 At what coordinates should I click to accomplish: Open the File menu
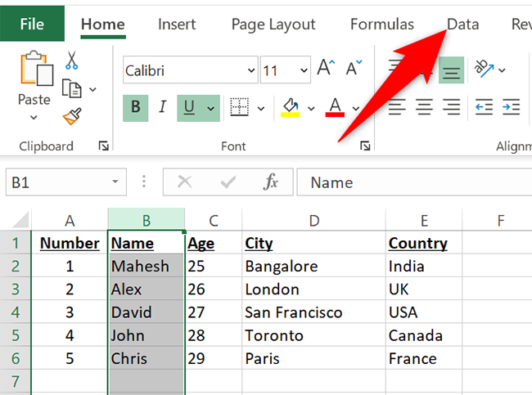32,25
